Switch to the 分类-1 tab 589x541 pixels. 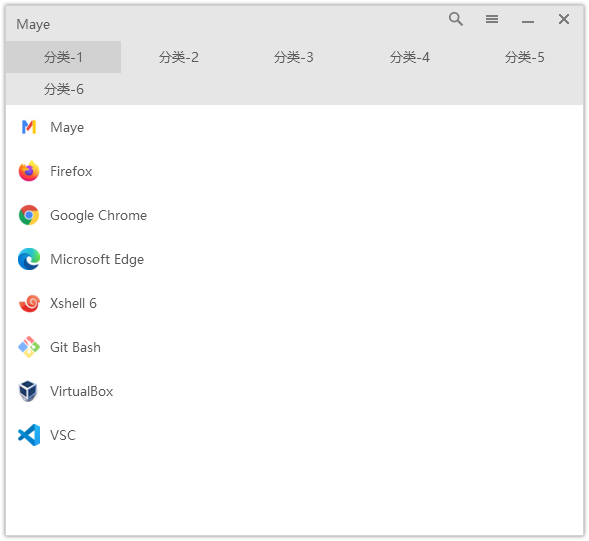[63, 57]
